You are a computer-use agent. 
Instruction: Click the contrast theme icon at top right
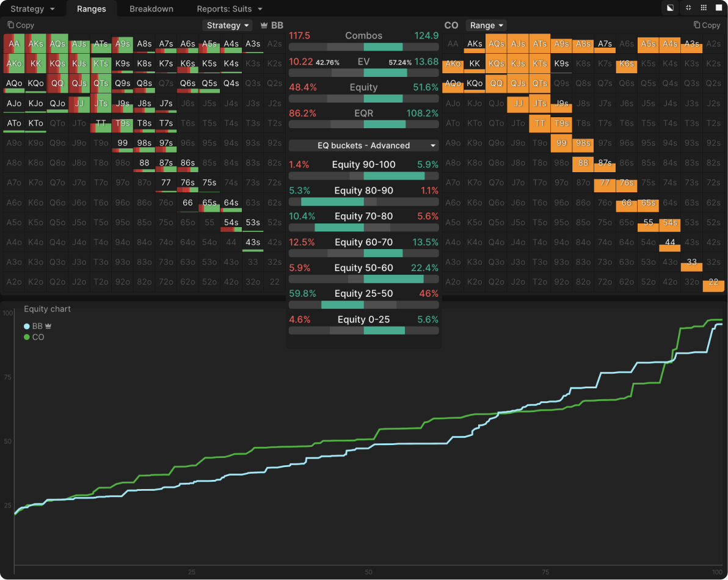tap(670, 8)
